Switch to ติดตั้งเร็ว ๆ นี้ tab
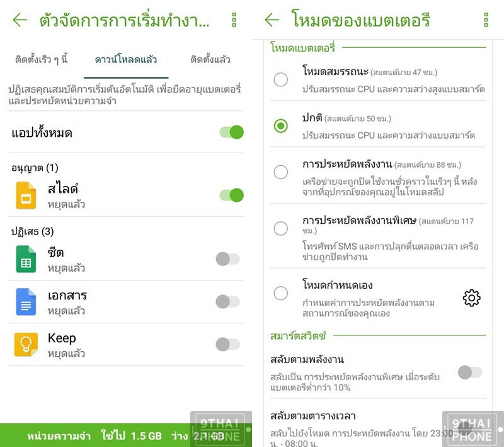504x447 pixels. [42, 59]
